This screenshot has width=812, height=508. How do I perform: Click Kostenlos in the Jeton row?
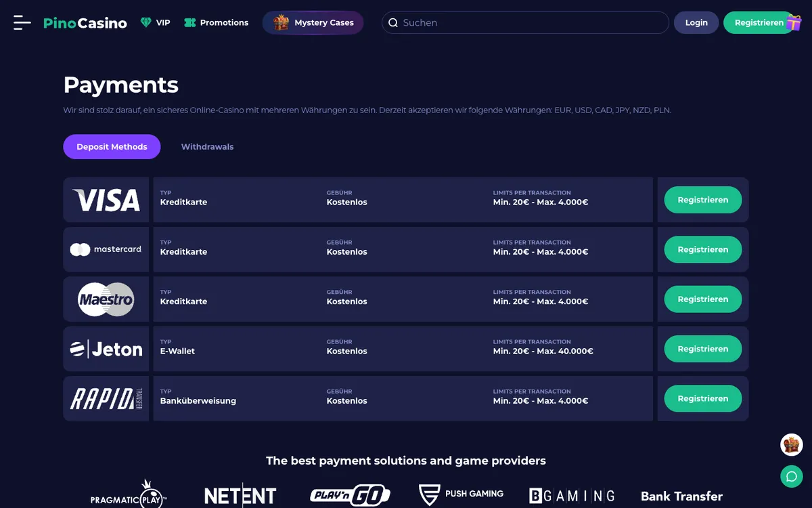[347, 351]
